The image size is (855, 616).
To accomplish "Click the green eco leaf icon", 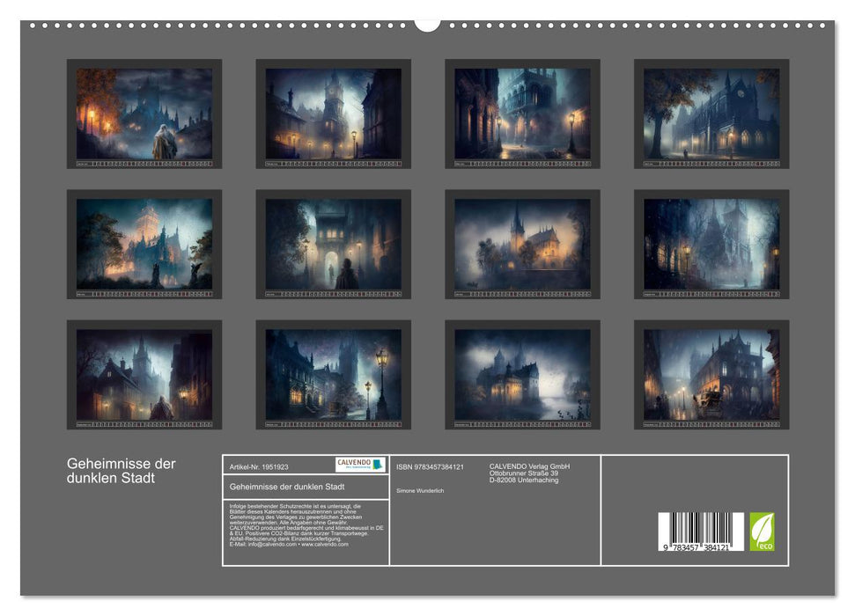I will pyautogui.click(x=762, y=532).
